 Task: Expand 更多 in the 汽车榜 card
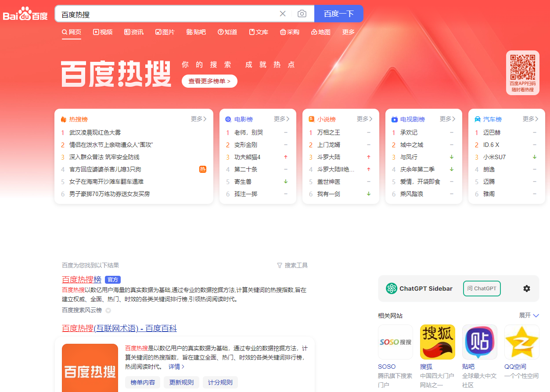[531, 119]
